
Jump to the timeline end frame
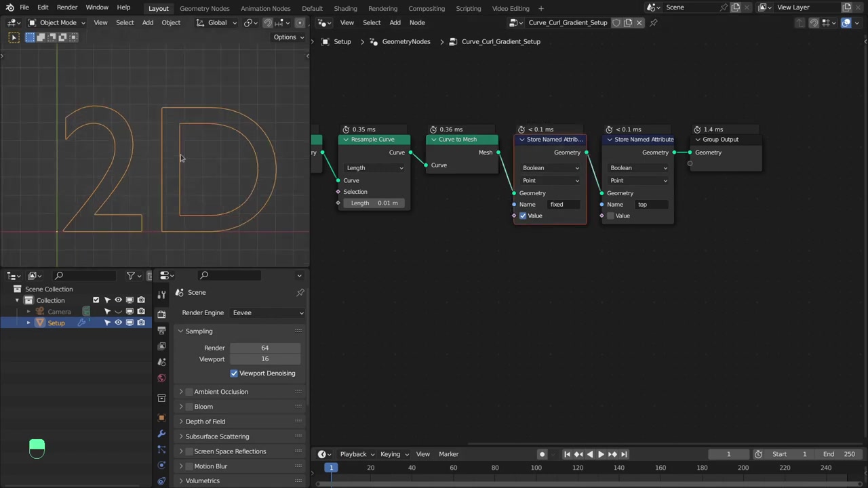624,454
